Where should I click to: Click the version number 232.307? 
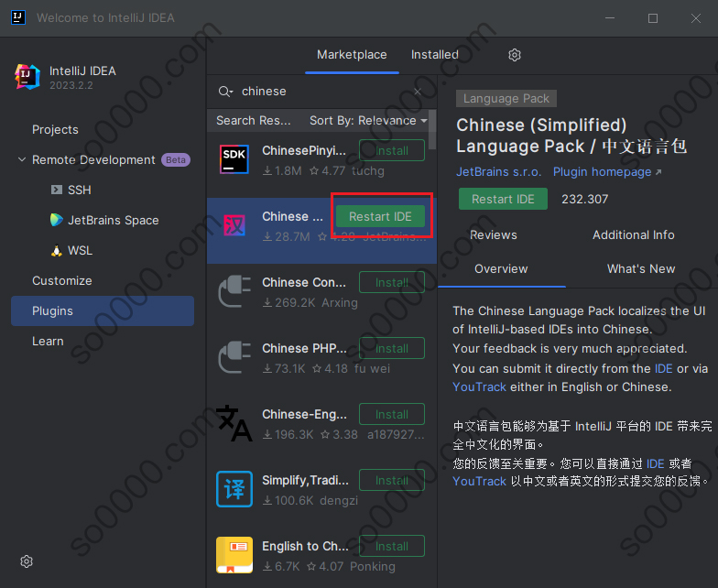point(584,200)
